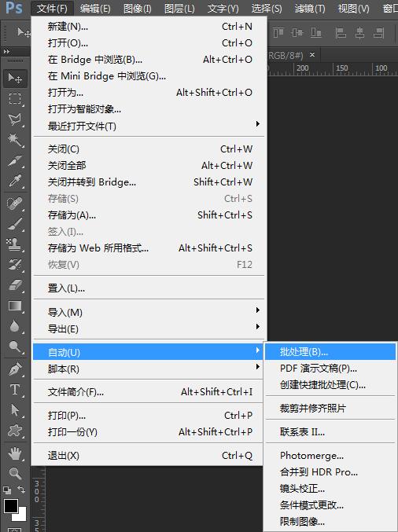Choose 置入(L)... menu item
The height and width of the screenshot is (532, 398).
click(x=149, y=288)
